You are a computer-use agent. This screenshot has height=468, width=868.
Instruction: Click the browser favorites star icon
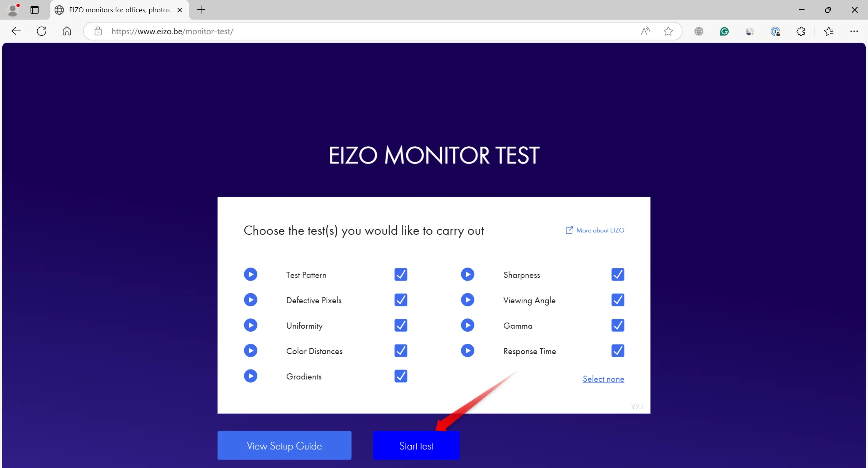668,32
